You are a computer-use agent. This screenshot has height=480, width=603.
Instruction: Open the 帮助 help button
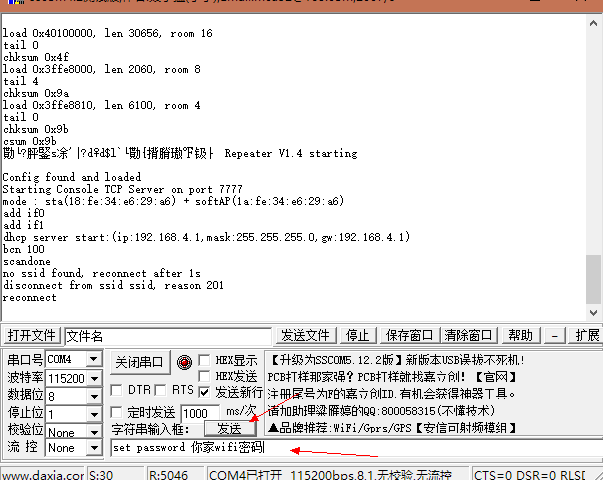coord(521,335)
